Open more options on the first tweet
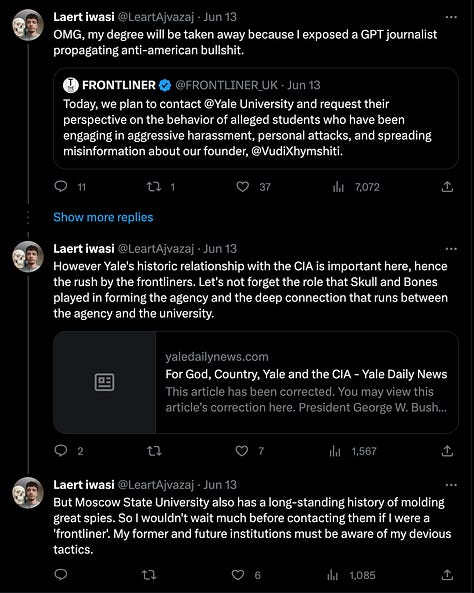This screenshot has width=474, height=593. pos(451,17)
